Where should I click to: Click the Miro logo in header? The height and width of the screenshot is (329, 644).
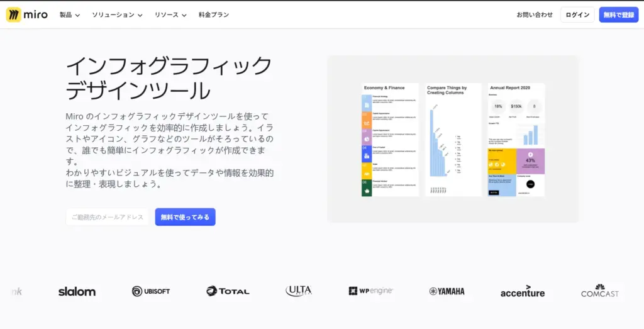26,15
